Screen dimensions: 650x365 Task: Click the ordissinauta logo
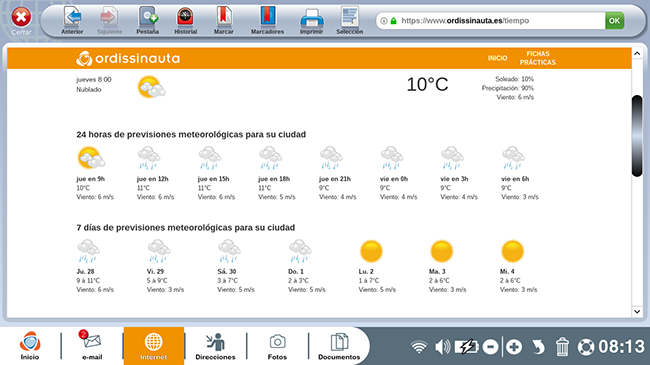(128, 58)
